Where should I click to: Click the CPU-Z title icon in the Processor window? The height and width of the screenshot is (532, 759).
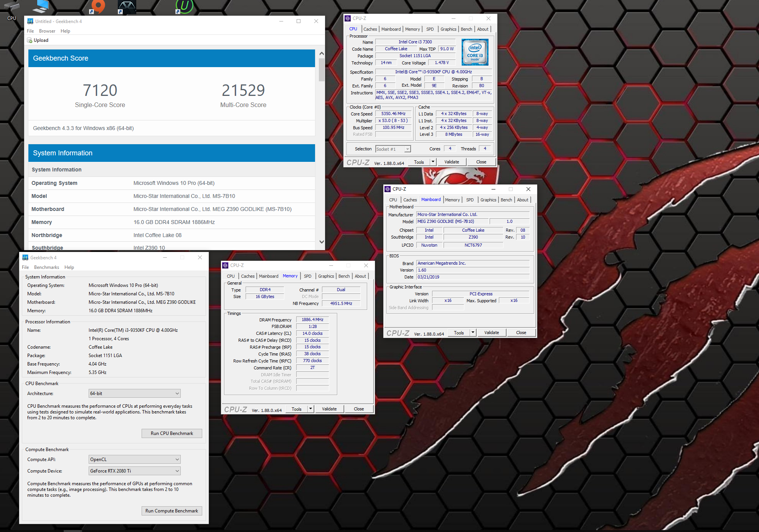pos(348,18)
